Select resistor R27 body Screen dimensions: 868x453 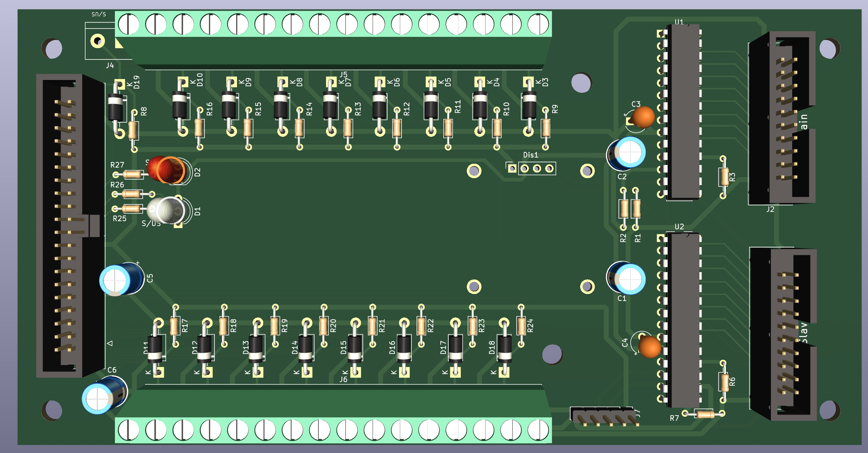(x=132, y=174)
